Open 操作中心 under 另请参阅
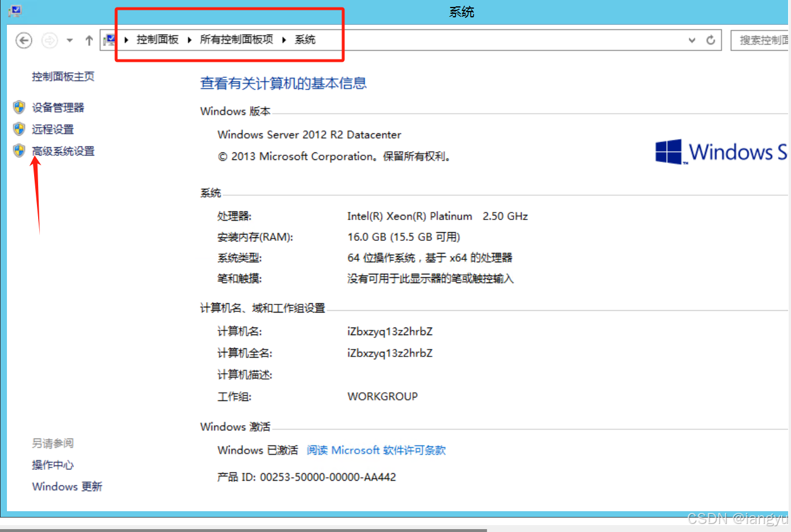This screenshot has width=791, height=532. (x=53, y=464)
